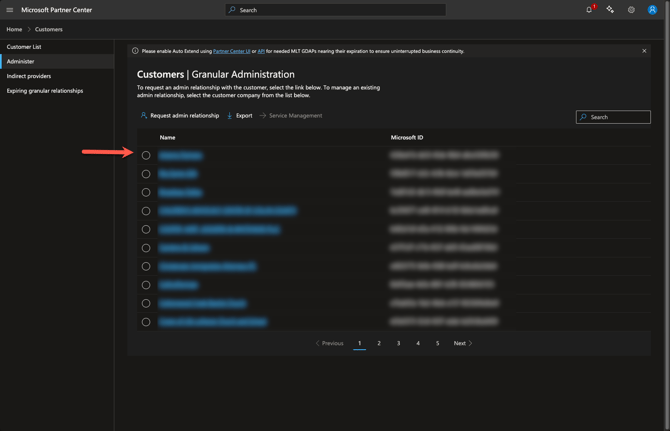Open the notifications bell

tap(589, 10)
